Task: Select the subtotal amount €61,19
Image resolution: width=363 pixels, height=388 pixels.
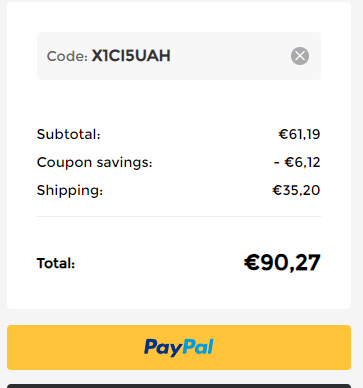Action: (299, 134)
